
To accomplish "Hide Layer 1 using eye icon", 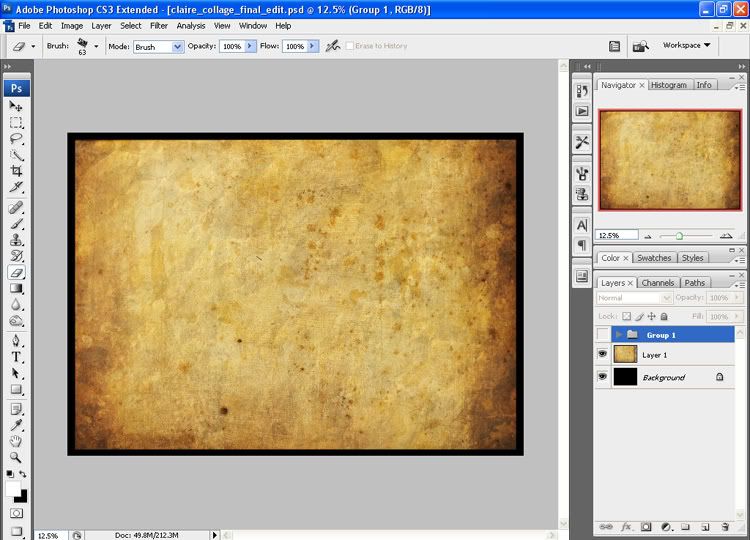I will (603, 354).
